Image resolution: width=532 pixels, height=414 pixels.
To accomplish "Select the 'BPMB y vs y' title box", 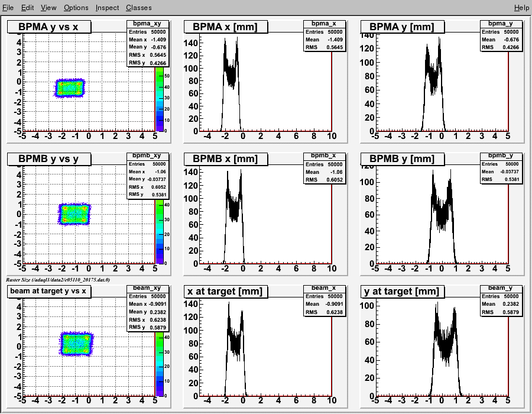I will click(49, 159).
